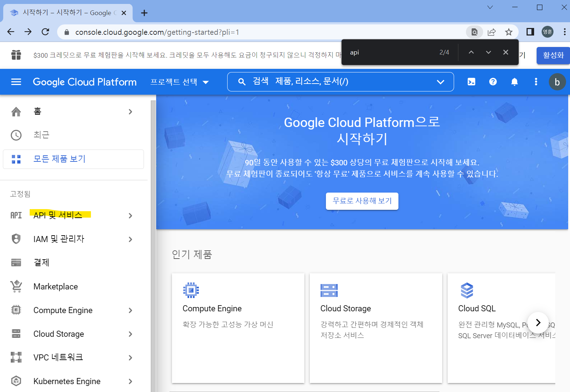Open the 프로젝트 선택 dropdown

179,82
